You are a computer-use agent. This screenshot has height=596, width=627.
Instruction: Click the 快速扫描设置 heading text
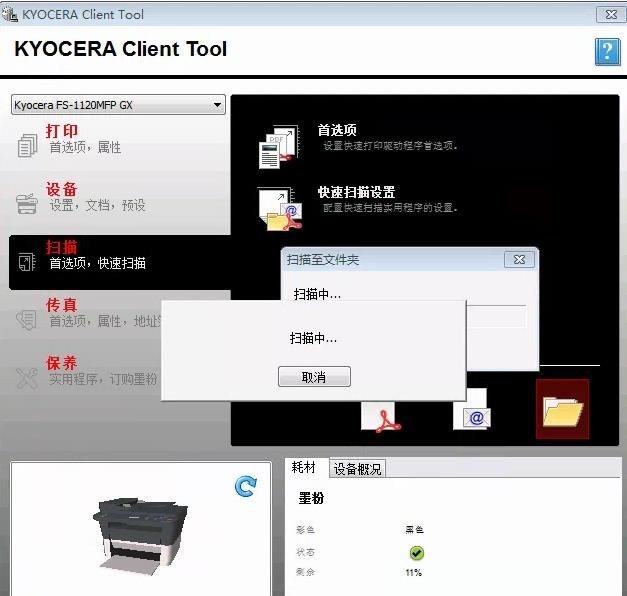(356, 192)
